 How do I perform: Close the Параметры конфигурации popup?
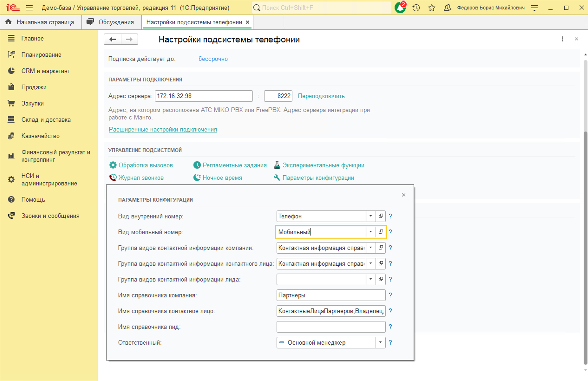[404, 195]
